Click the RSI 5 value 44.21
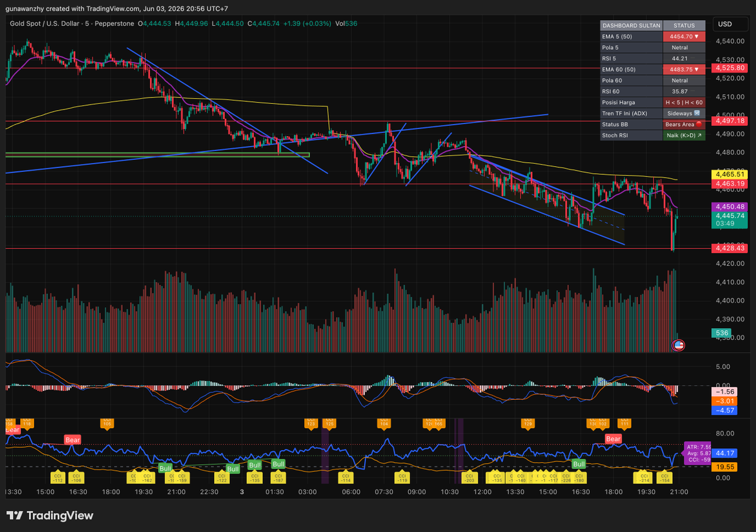756x532 pixels. click(x=679, y=59)
